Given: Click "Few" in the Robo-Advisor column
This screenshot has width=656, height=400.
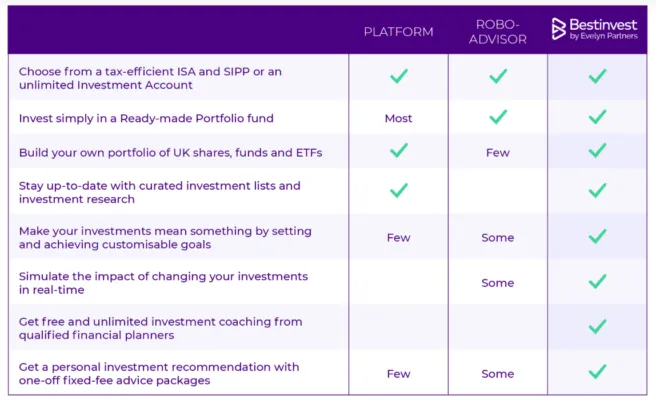Looking at the screenshot, I should coord(497,153).
